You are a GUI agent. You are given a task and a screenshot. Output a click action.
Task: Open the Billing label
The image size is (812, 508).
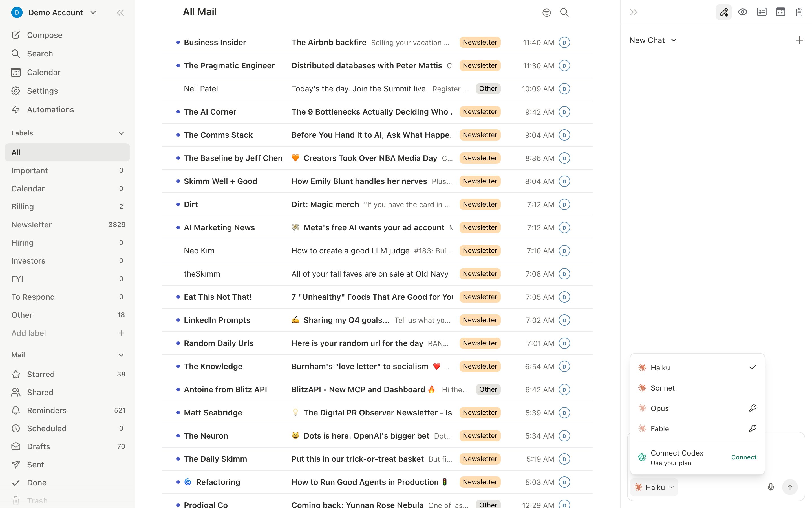[x=67, y=207]
